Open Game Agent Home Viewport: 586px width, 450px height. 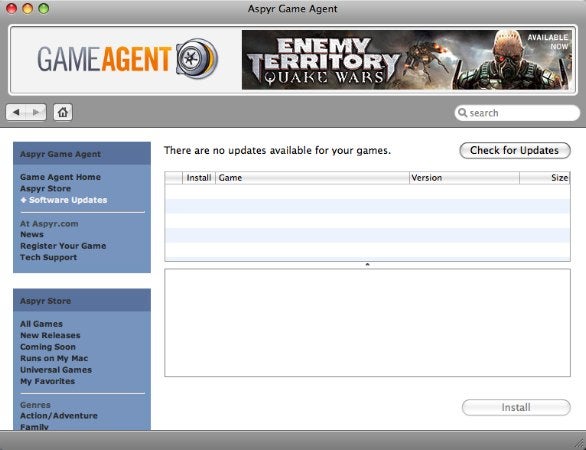click(60, 177)
